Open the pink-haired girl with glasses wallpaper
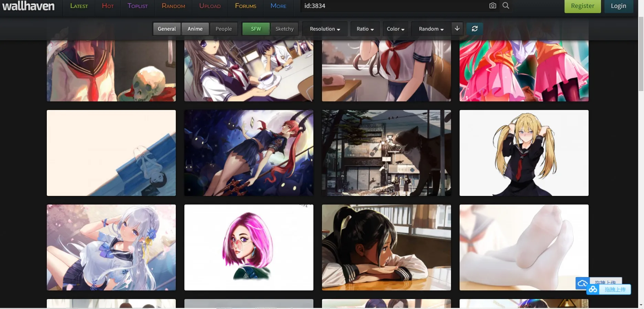 (249, 247)
